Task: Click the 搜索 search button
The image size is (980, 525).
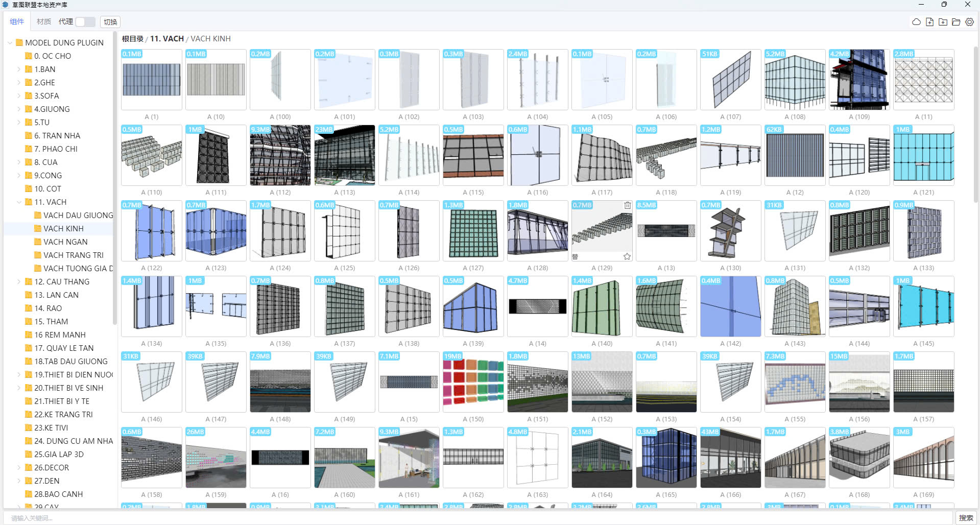Action: point(966,518)
